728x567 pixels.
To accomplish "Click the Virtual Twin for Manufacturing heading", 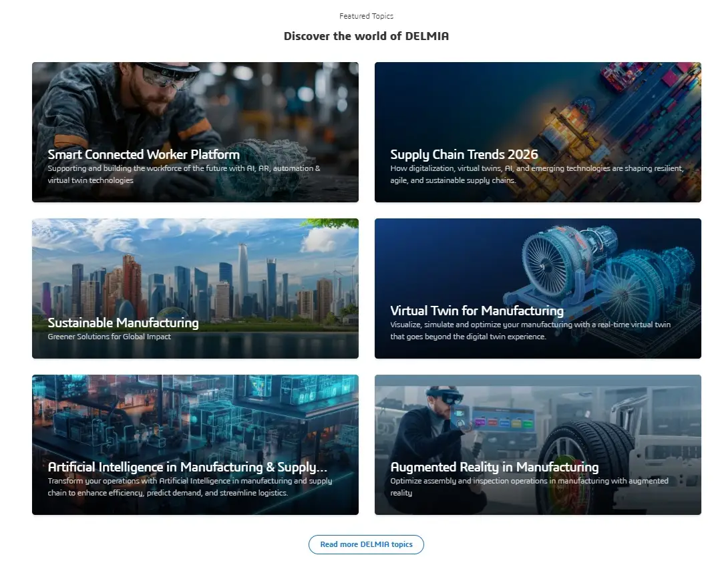I will click(x=477, y=310).
